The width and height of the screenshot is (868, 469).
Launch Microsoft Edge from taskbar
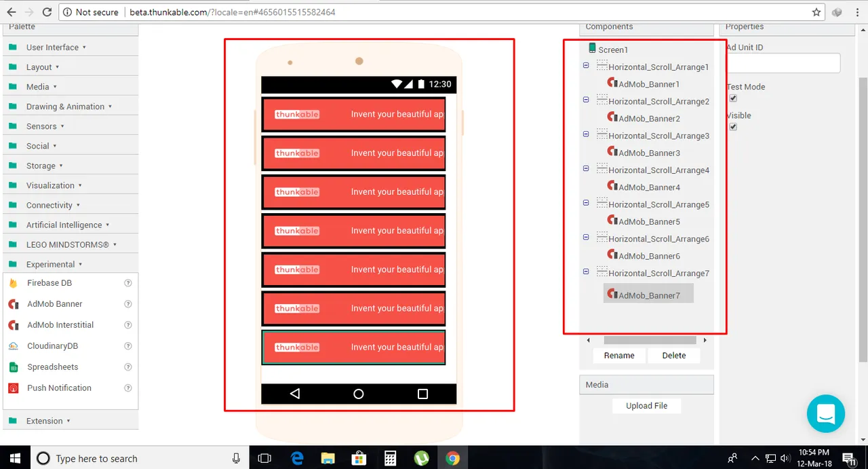click(296, 458)
